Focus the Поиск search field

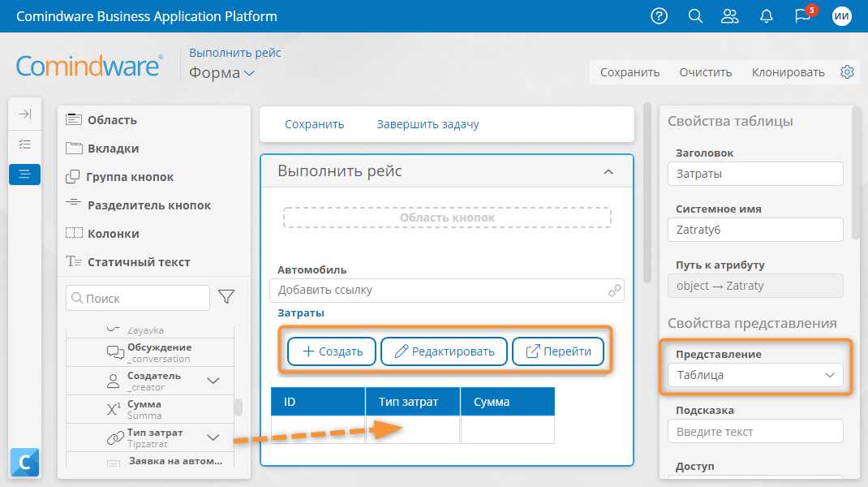tap(138, 298)
